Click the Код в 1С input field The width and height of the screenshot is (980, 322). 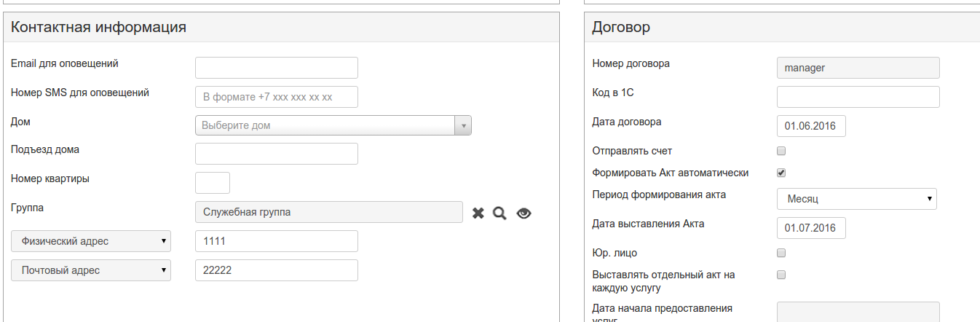[x=858, y=97]
